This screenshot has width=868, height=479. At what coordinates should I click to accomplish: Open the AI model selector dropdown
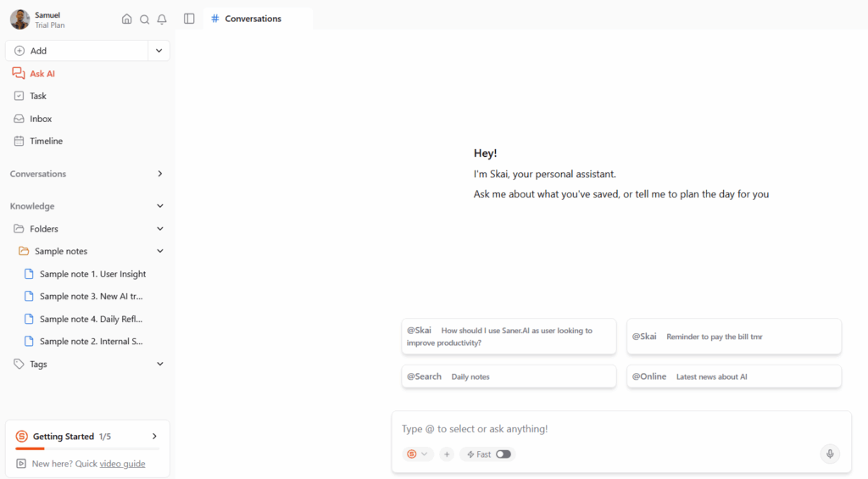(x=417, y=454)
